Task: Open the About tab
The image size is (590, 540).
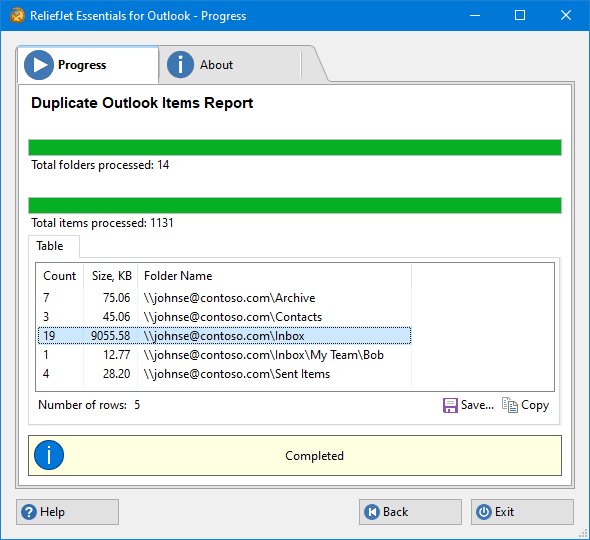Action: tap(230, 65)
